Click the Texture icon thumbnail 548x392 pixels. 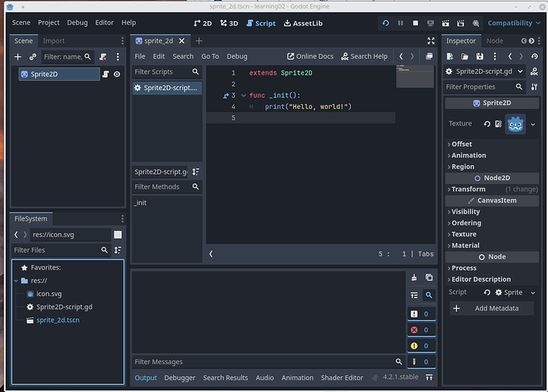coord(515,124)
